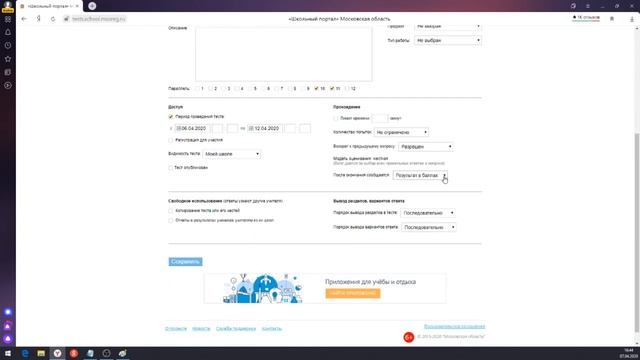Open the 'Контакты' footer link
This screenshot has width=640, height=360.
pyautogui.click(x=272, y=329)
